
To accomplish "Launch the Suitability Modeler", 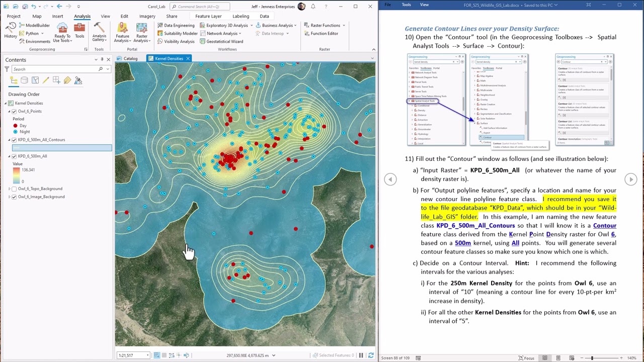I will point(177,33).
